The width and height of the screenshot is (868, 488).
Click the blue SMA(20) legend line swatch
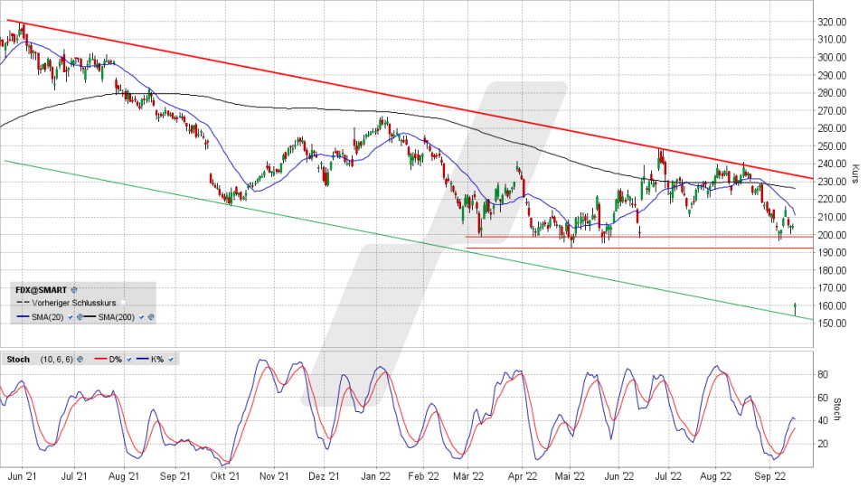point(23,316)
